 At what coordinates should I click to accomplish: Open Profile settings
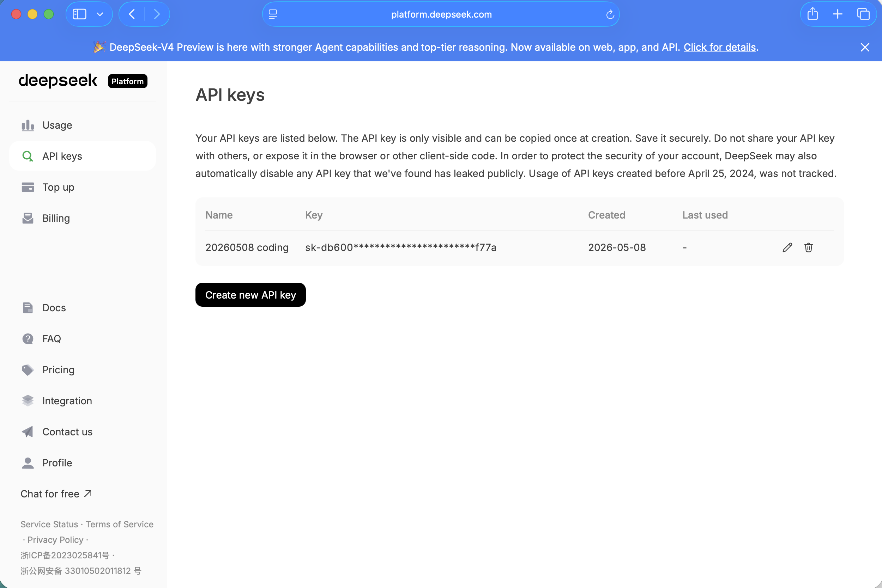click(x=82, y=463)
